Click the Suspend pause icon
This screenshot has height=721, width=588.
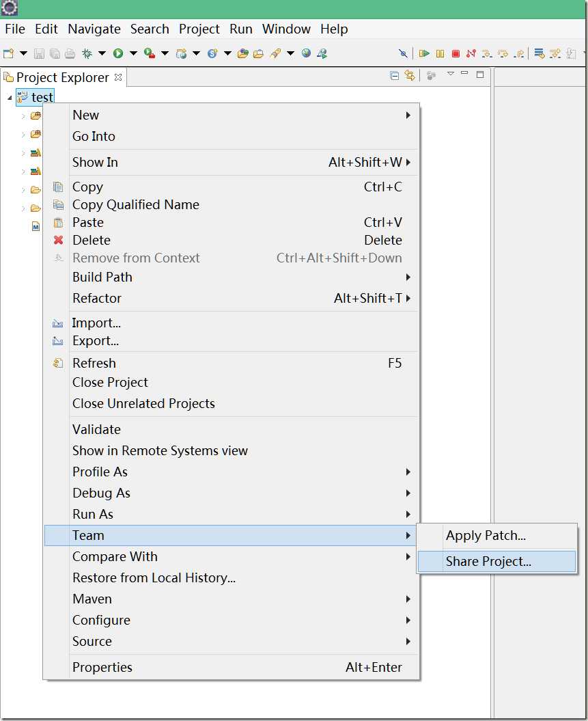(x=440, y=53)
